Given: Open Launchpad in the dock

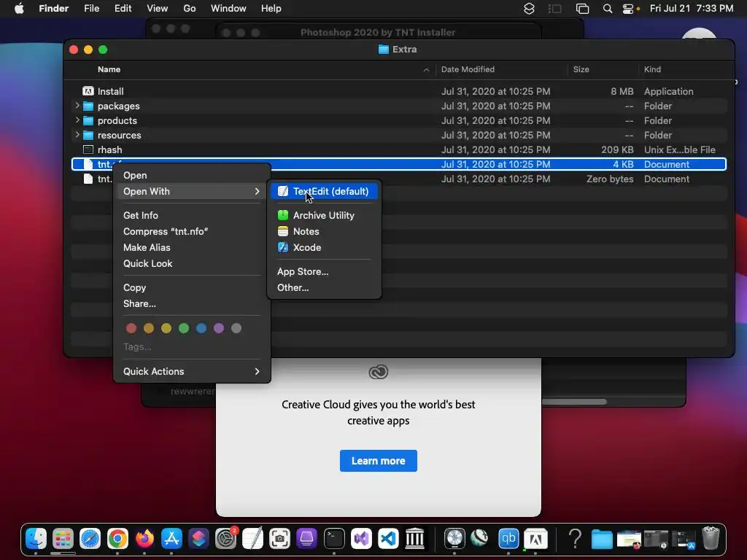Looking at the screenshot, I should tap(63, 539).
